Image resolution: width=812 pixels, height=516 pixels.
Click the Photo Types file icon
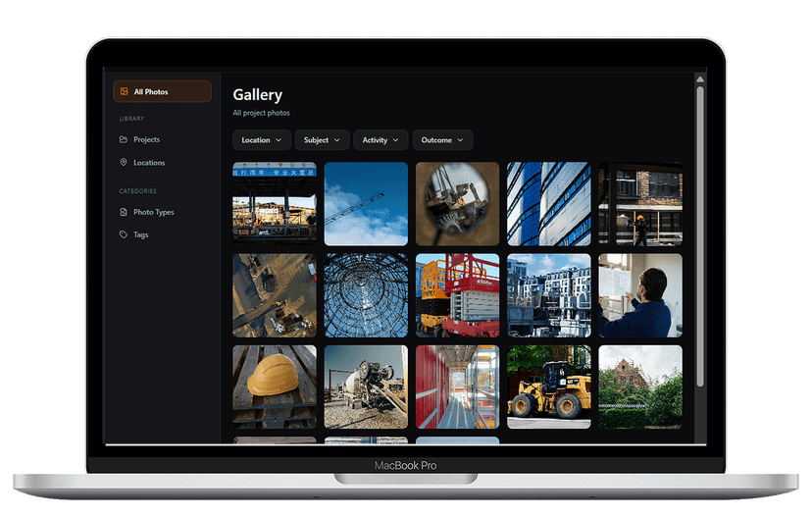(x=124, y=212)
